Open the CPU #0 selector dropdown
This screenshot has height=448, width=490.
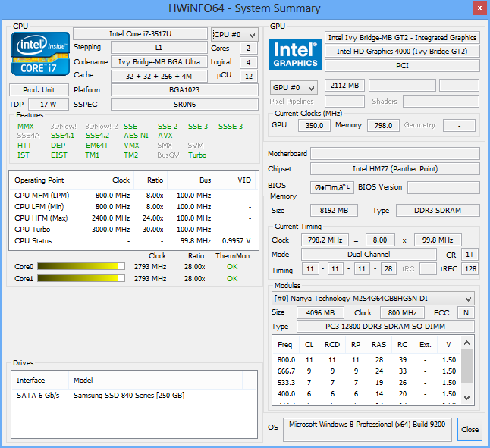234,35
